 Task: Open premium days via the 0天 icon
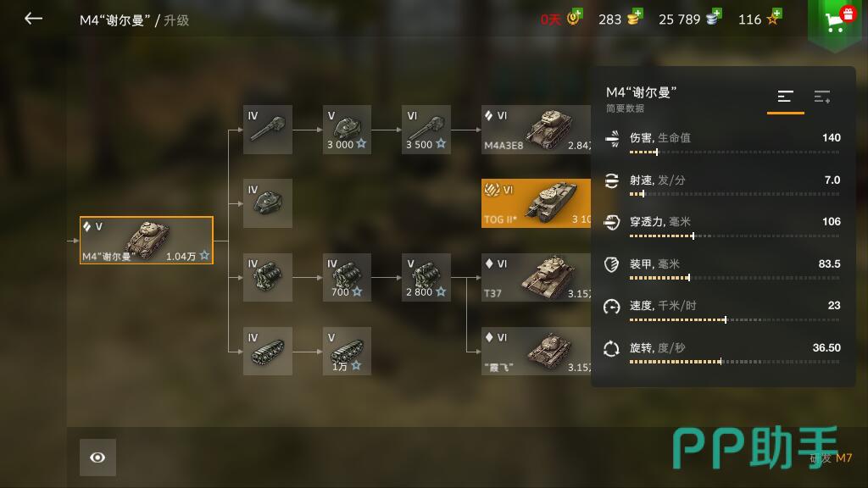574,18
